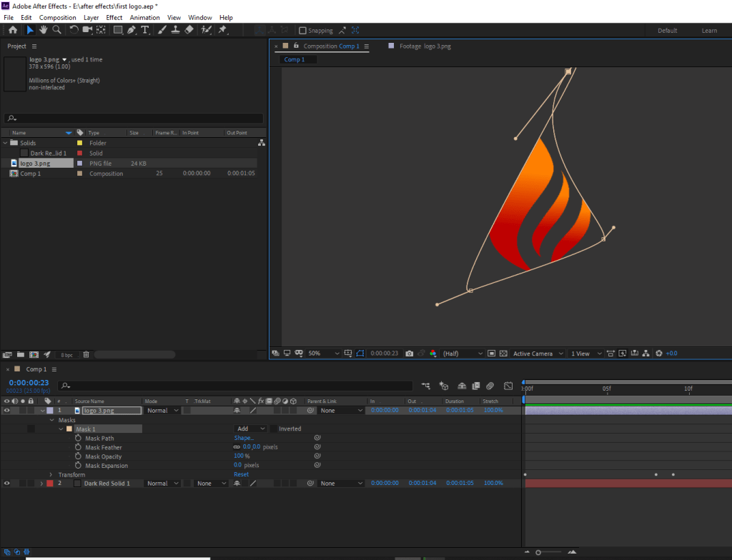The width and height of the screenshot is (732, 560).
Task: Click Reset link for Transform
Action: [x=241, y=475]
